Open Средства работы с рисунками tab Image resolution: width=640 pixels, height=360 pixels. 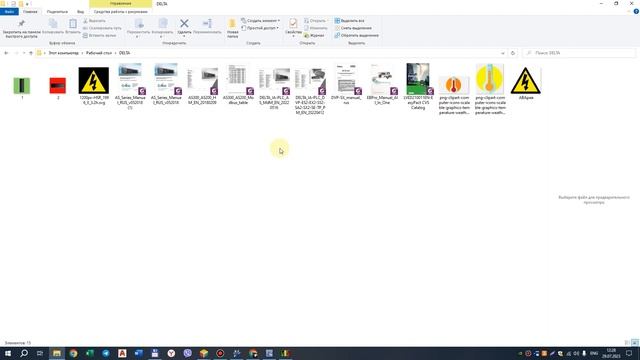coord(120,12)
